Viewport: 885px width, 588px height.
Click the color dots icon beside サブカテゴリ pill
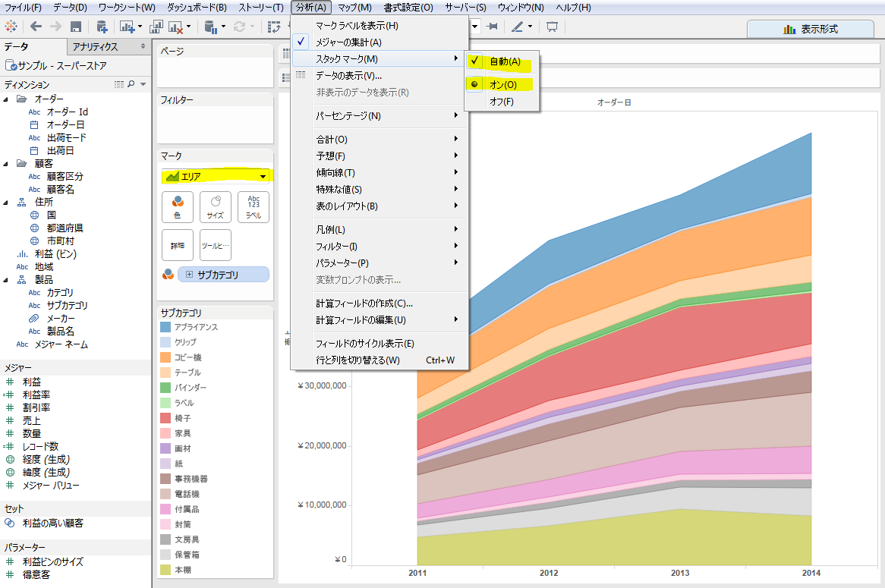[168, 274]
